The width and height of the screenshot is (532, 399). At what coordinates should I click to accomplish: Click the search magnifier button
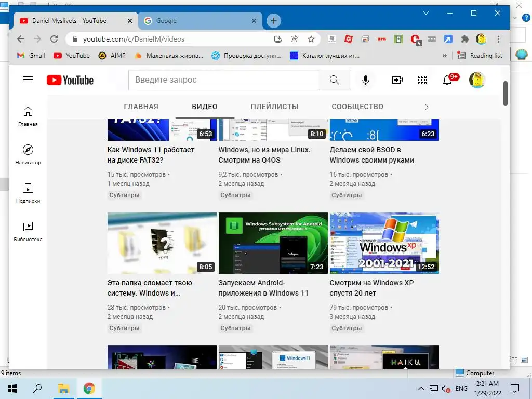pyautogui.click(x=334, y=79)
